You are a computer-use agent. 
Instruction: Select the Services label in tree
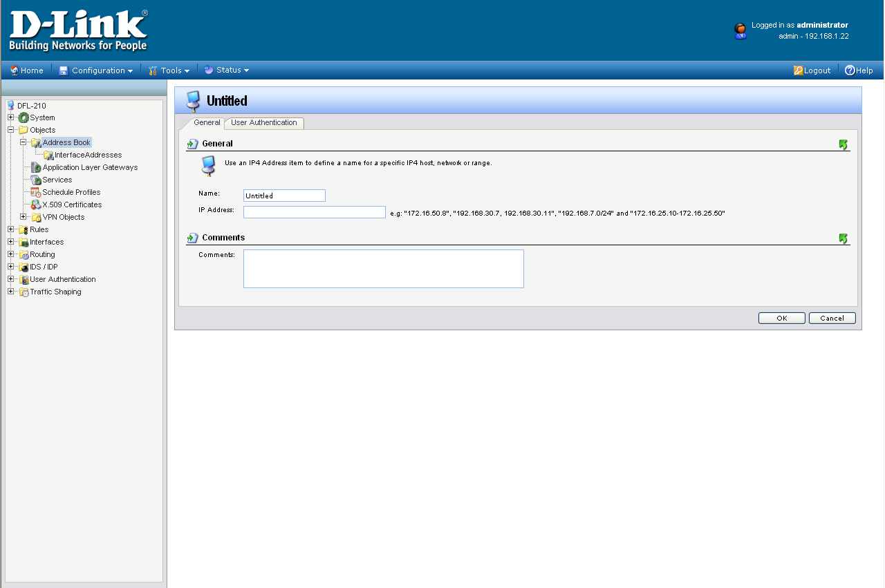point(57,180)
